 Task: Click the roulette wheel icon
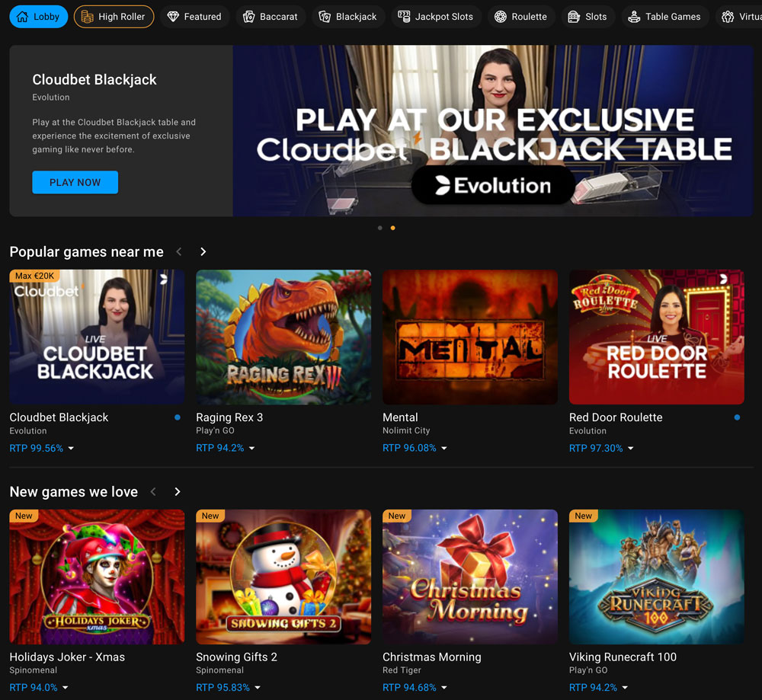(501, 17)
